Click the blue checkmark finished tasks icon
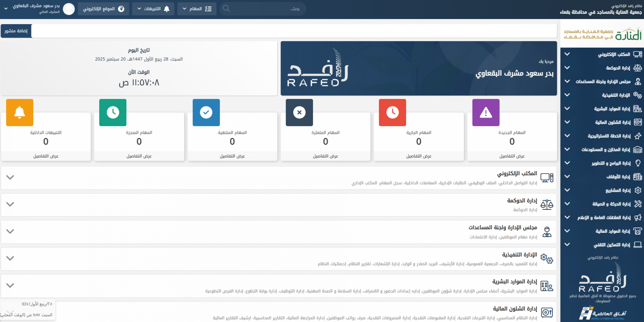Image resolution: width=644 pixels, height=322 pixels. pos(206,112)
